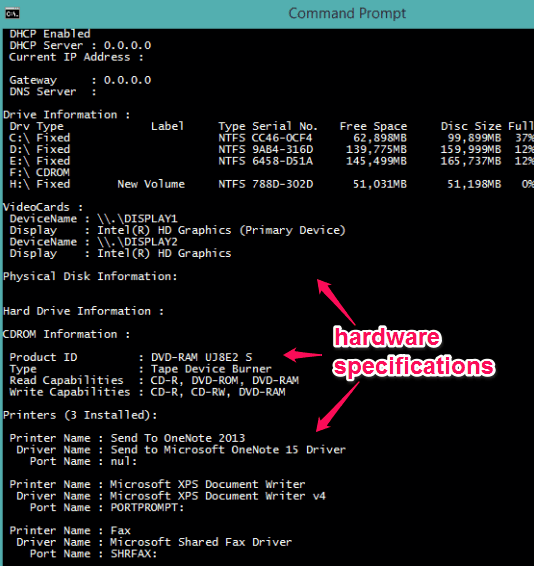Click 'Physical Disk Information:' heading
This screenshot has height=566, width=534.
pyautogui.click(x=90, y=277)
